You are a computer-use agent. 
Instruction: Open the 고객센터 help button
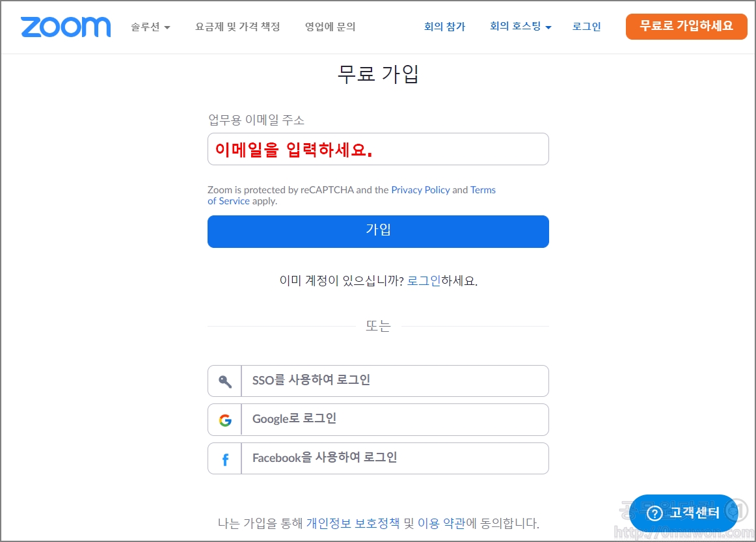[683, 513]
